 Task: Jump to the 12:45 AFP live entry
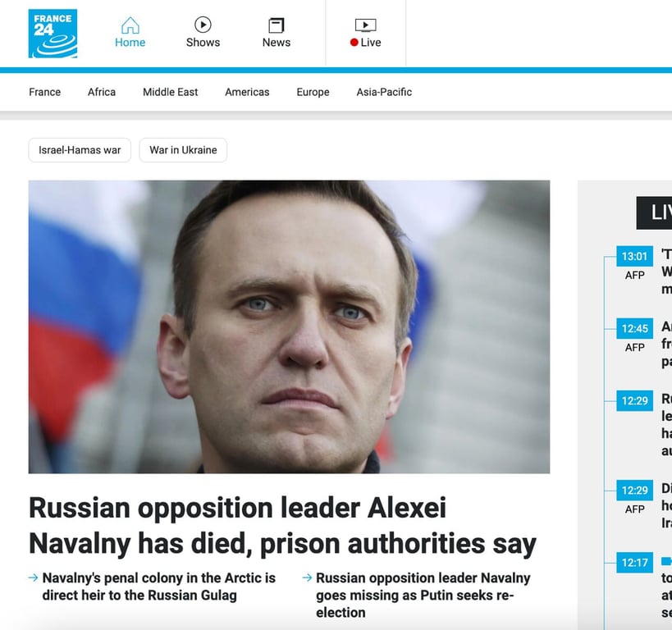click(635, 329)
